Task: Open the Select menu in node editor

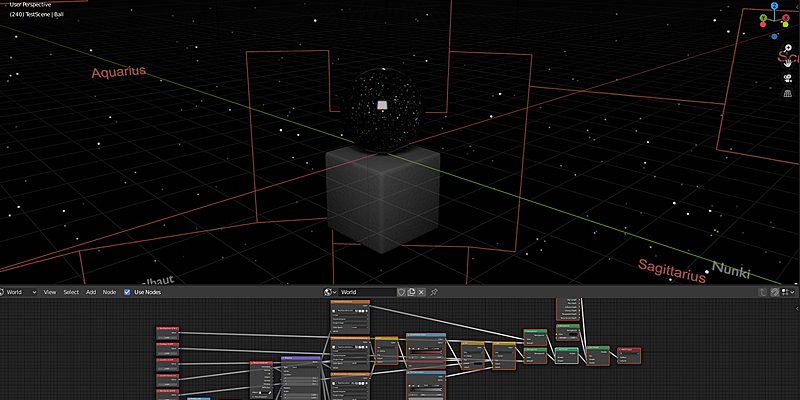Action: (x=71, y=292)
